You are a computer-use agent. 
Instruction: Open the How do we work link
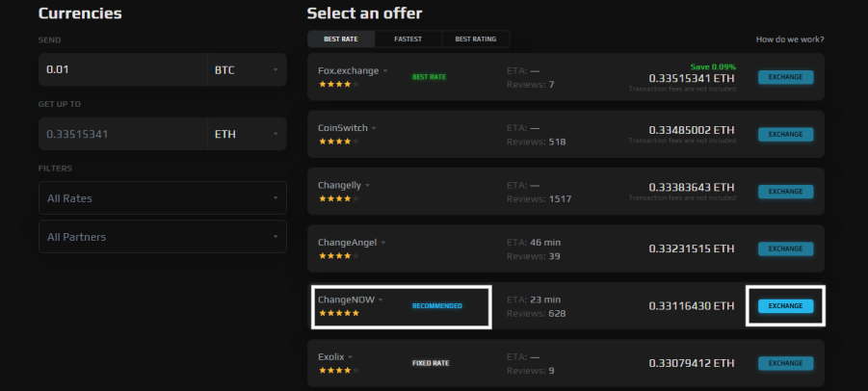click(x=790, y=39)
